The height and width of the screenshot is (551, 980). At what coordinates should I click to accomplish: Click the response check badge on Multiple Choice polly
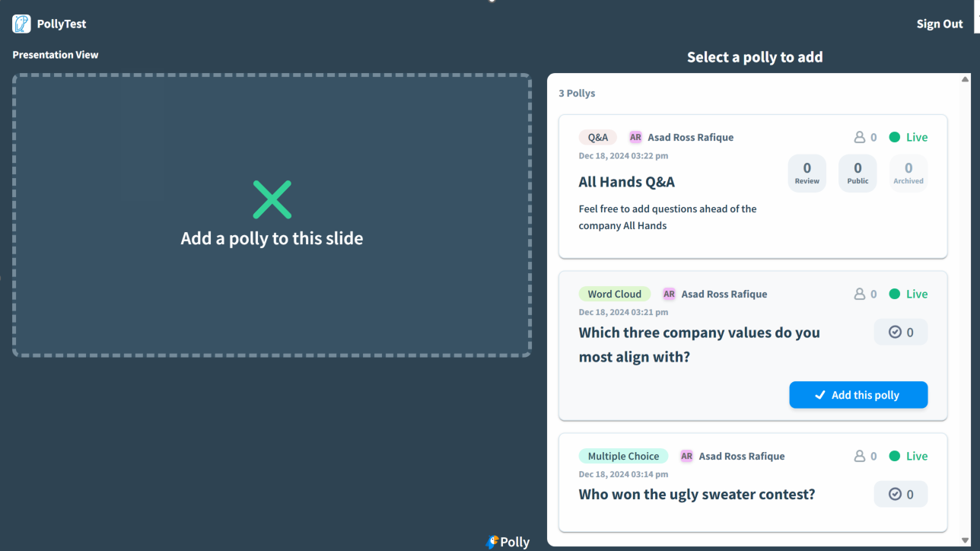click(901, 494)
